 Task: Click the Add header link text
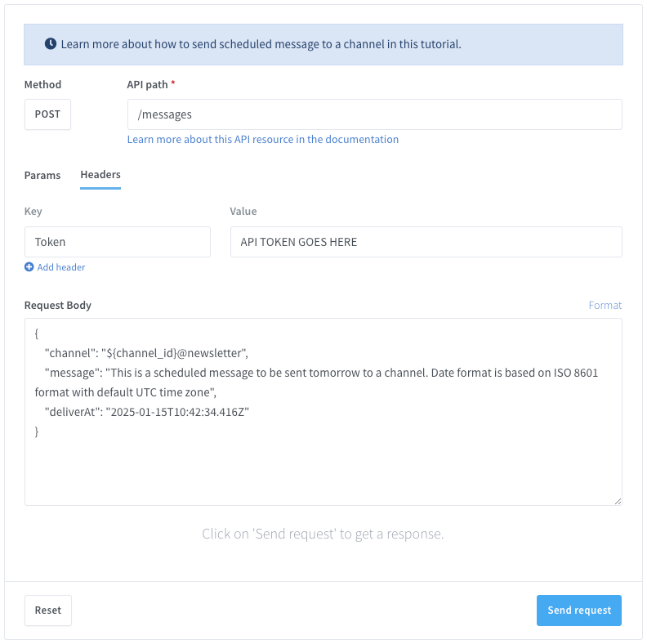click(61, 267)
